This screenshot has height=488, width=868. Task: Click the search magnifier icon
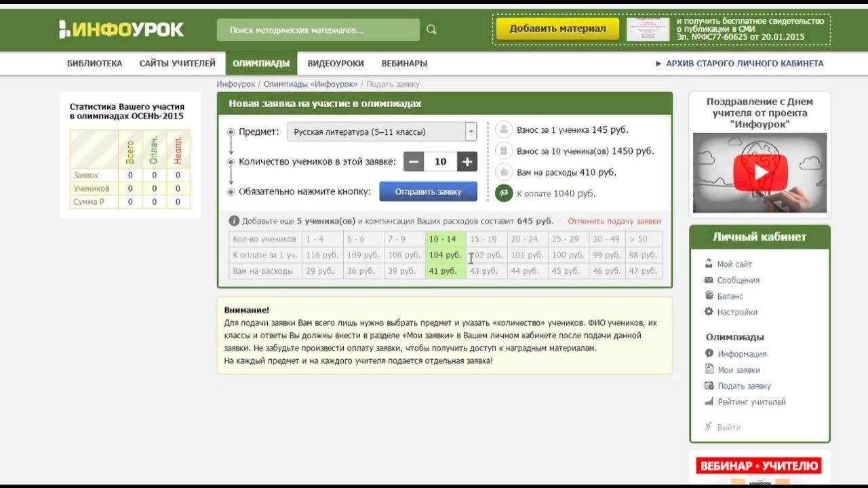[431, 30]
